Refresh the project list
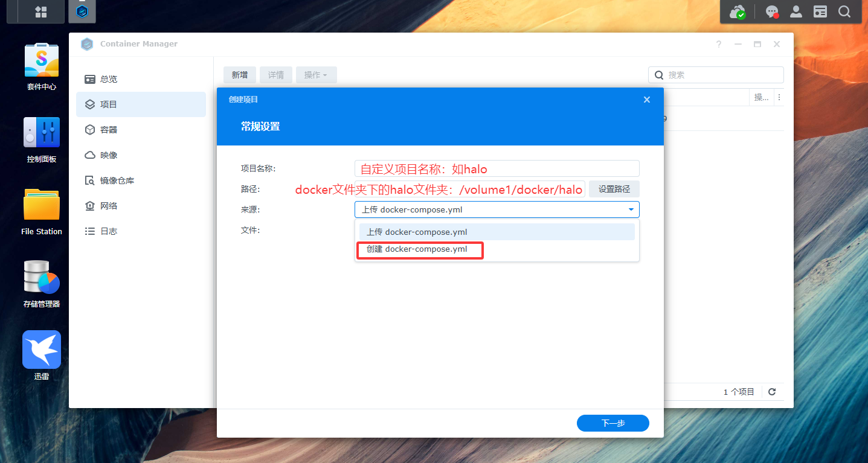 click(771, 392)
